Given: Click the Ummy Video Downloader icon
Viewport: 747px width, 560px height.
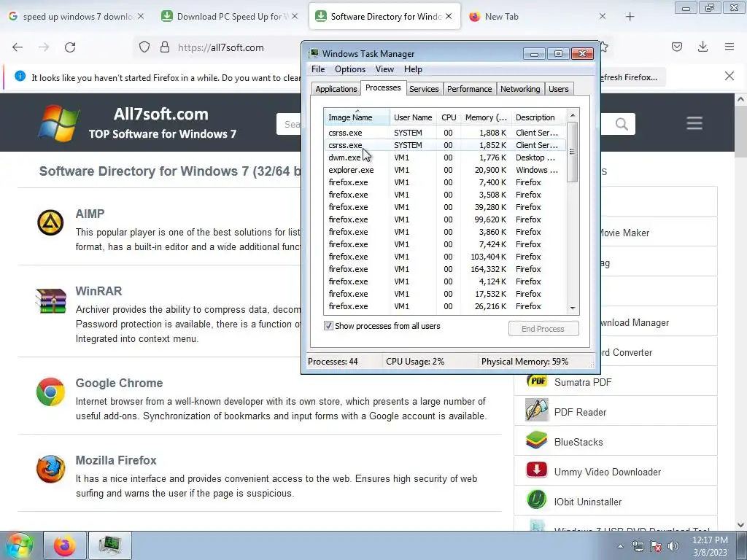Looking at the screenshot, I should pyautogui.click(x=537, y=470).
